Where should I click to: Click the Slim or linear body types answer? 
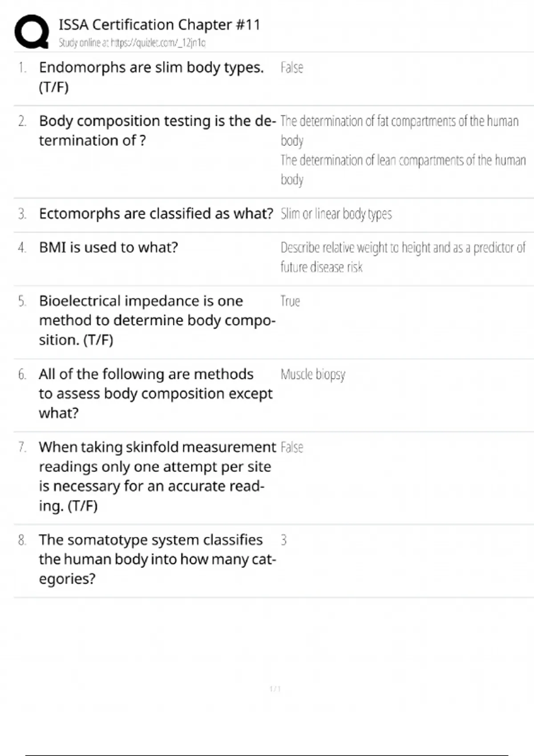[x=336, y=214]
